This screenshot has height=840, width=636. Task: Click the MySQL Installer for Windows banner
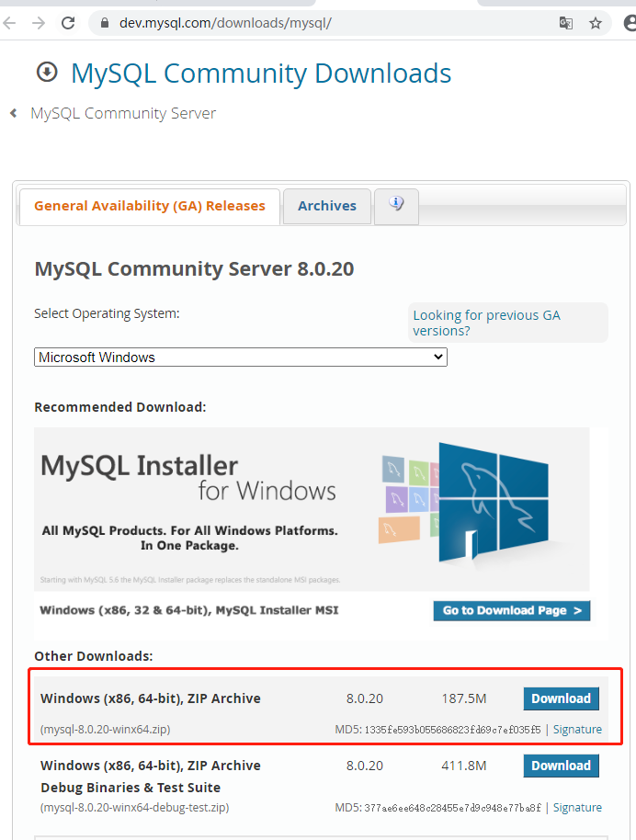click(312, 509)
